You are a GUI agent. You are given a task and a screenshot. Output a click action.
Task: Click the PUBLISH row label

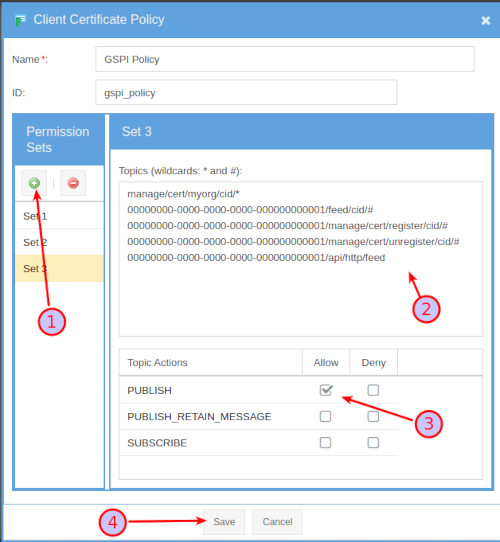(x=149, y=390)
